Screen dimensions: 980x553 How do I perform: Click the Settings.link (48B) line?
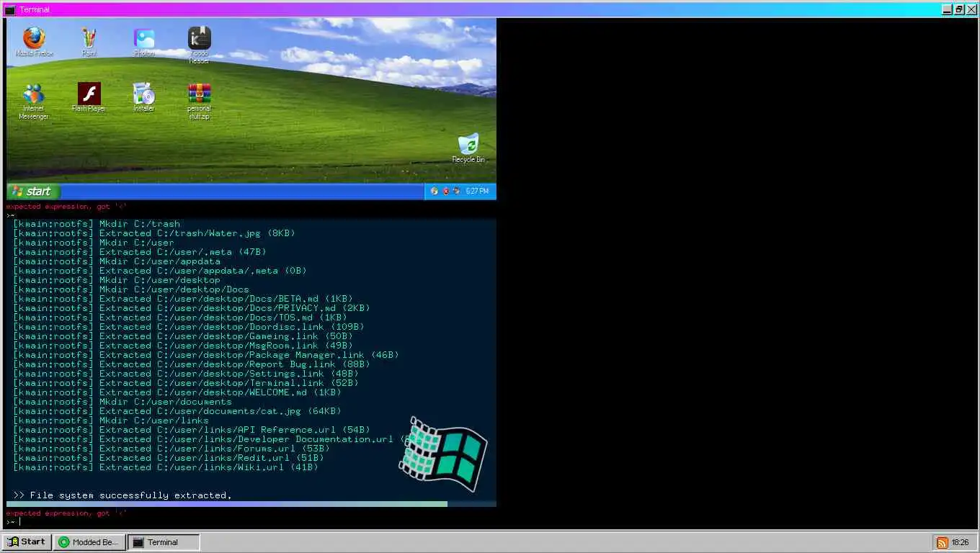pyautogui.click(x=186, y=374)
